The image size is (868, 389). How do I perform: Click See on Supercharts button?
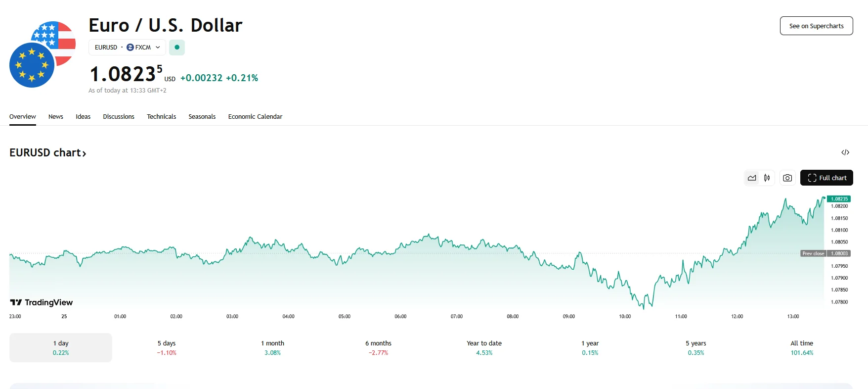point(816,26)
